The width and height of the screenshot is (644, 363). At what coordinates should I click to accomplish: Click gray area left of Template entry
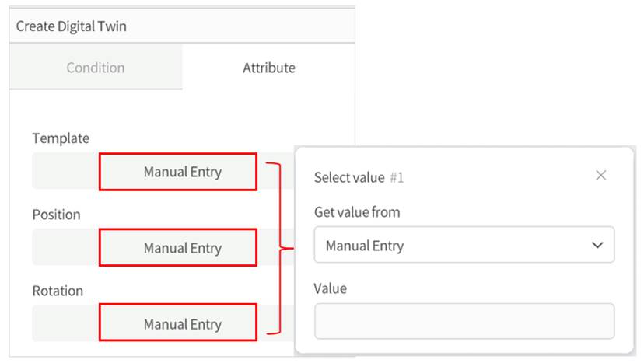click(65, 172)
